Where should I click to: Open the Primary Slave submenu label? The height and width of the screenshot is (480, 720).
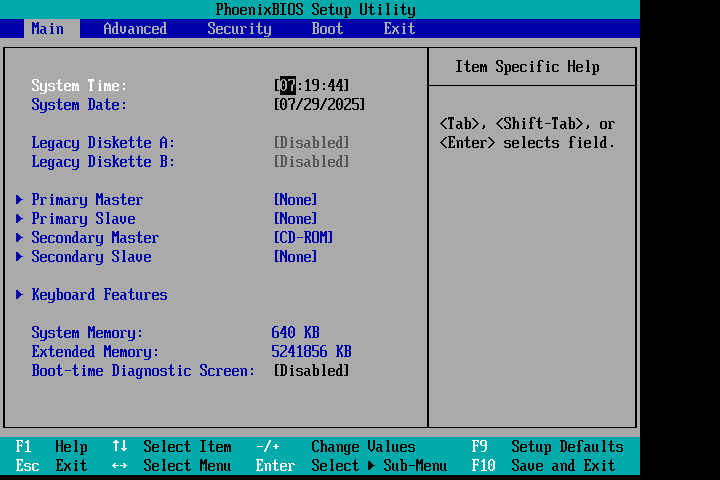pyautogui.click(x=83, y=219)
